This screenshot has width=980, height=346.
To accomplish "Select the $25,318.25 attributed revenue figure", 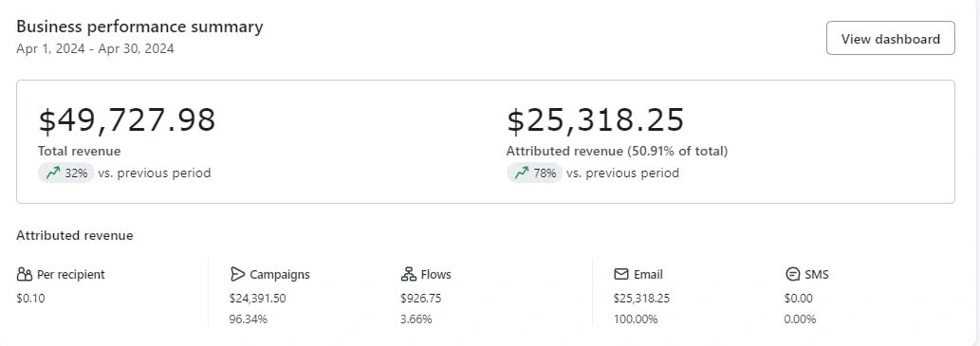I will pos(596,119).
